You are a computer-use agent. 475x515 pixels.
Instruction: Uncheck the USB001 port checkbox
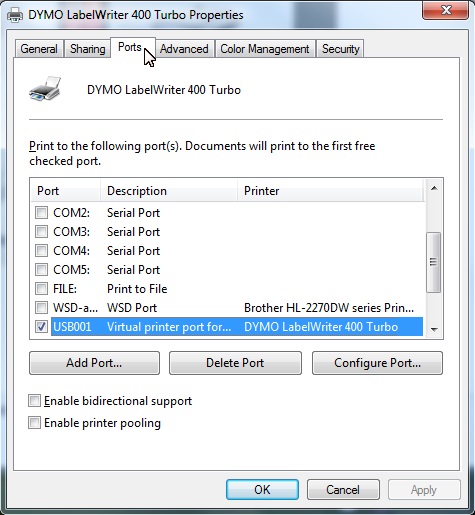[x=42, y=327]
